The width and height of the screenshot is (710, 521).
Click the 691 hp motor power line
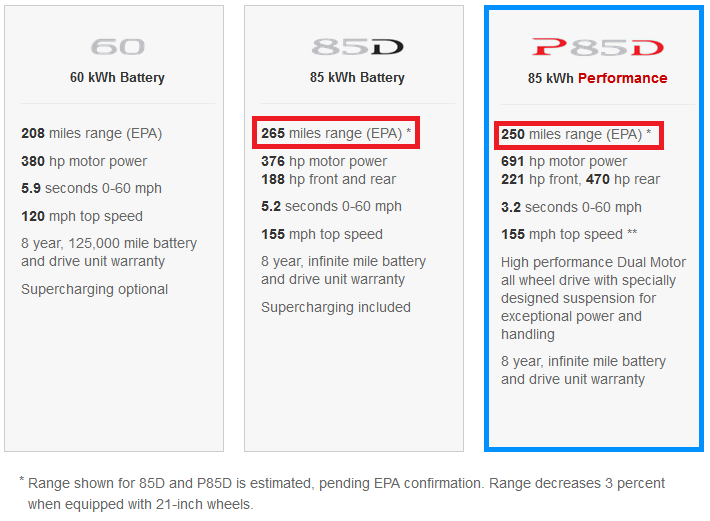tap(564, 161)
